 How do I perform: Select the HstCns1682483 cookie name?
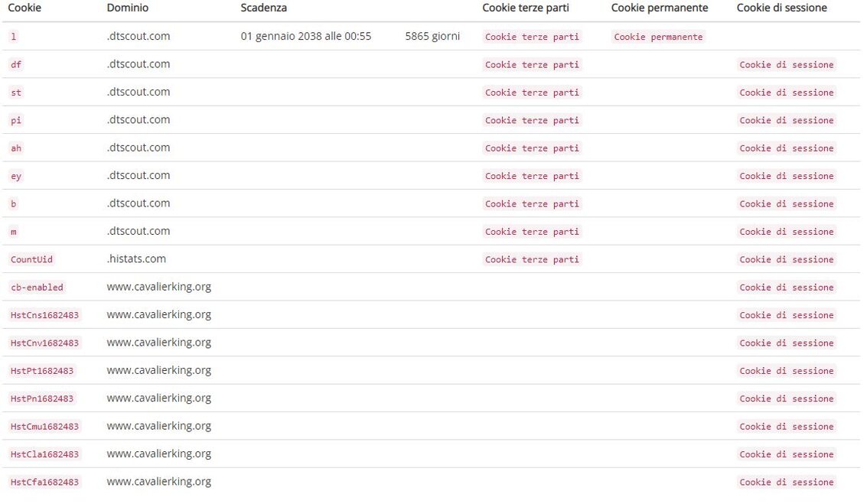pyautogui.click(x=45, y=315)
